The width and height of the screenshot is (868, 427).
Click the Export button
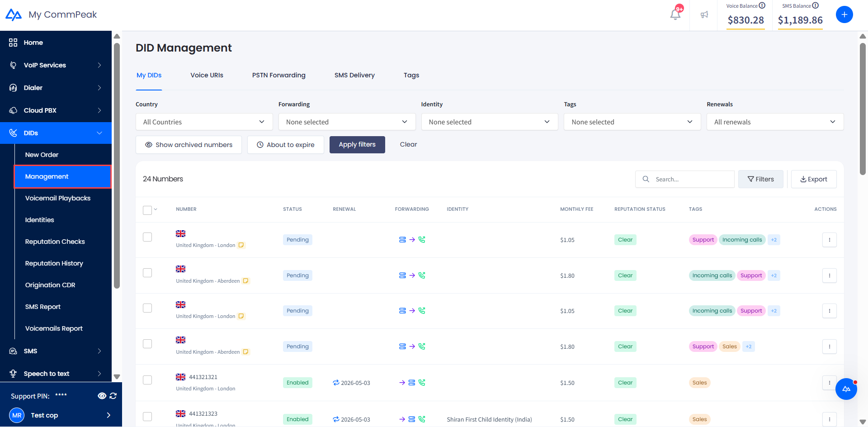click(813, 179)
